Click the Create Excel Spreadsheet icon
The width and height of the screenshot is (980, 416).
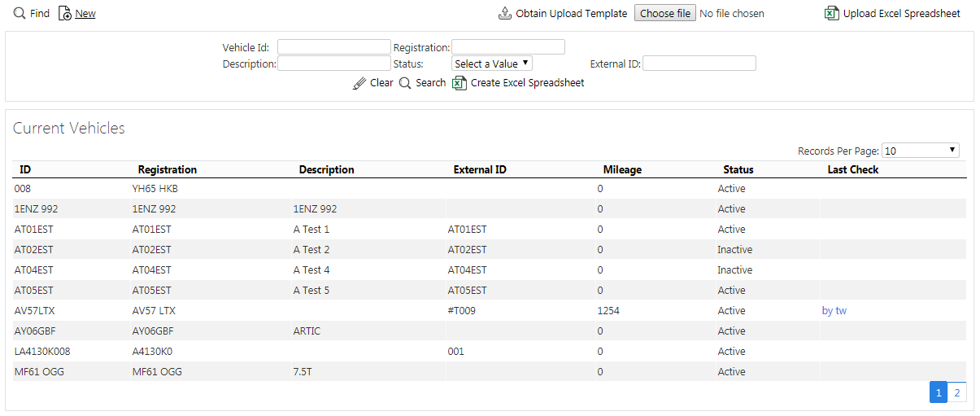[460, 82]
